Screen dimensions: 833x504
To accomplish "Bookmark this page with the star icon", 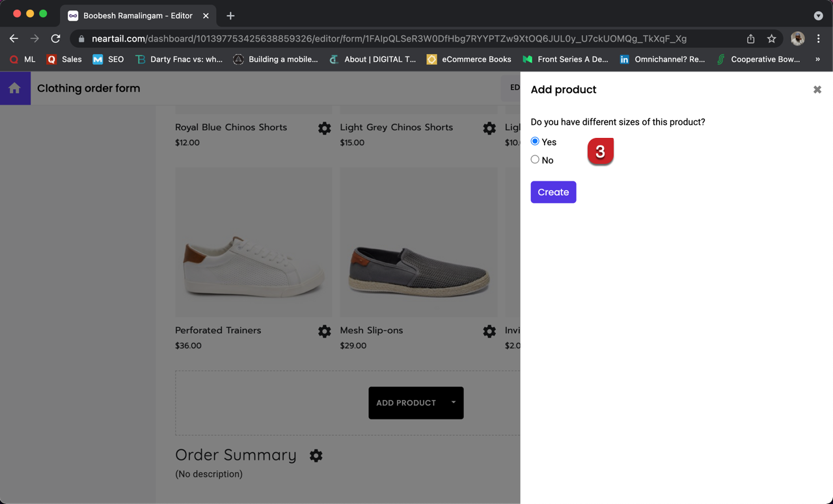I will coord(771,39).
